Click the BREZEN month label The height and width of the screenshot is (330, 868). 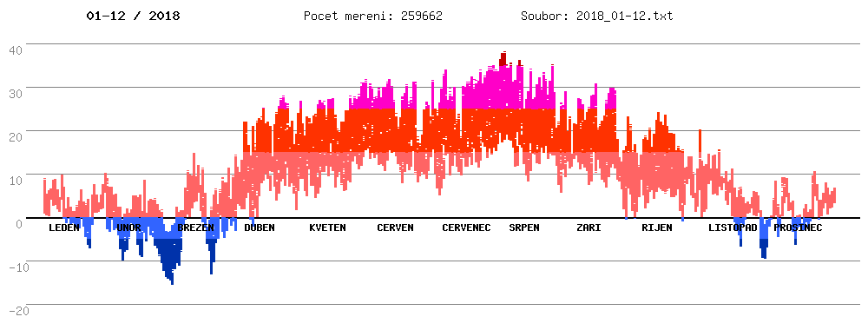(x=195, y=228)
